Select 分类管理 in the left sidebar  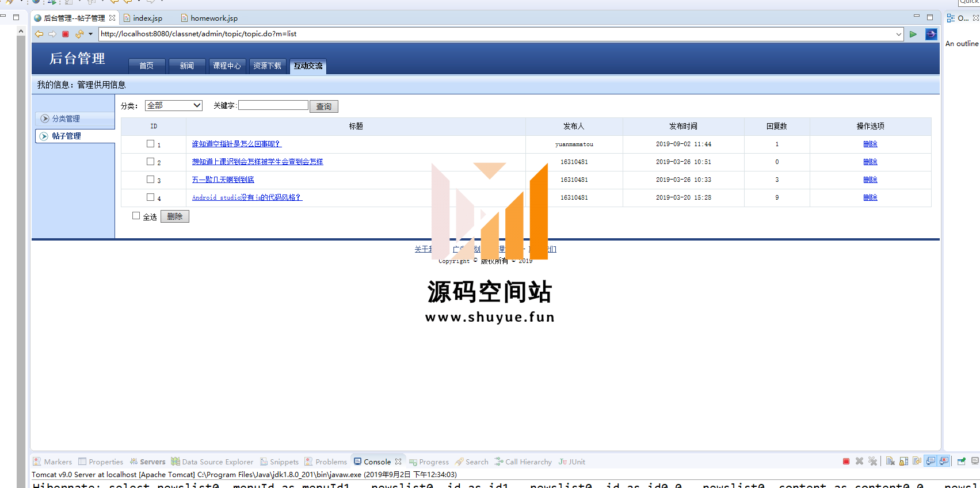click(66, 119)
